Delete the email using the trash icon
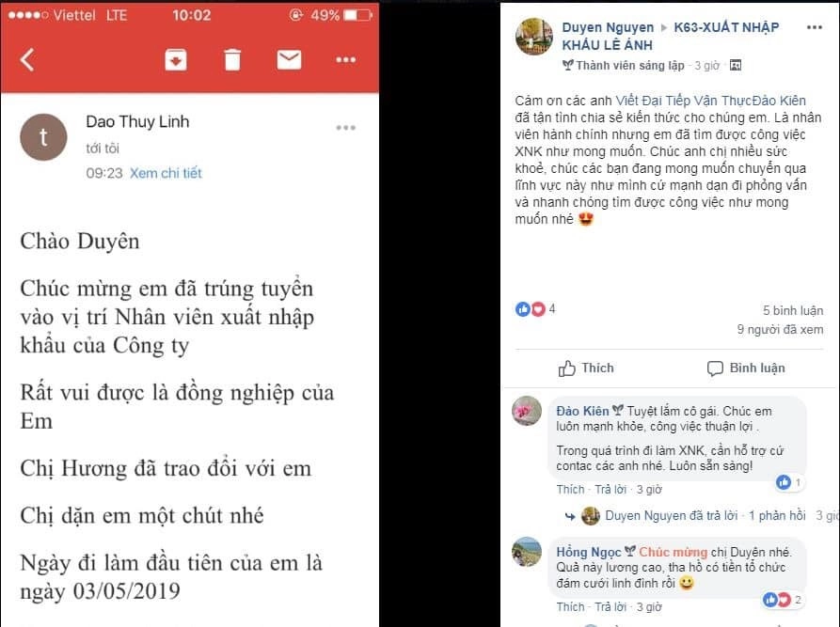 point(232,59)
